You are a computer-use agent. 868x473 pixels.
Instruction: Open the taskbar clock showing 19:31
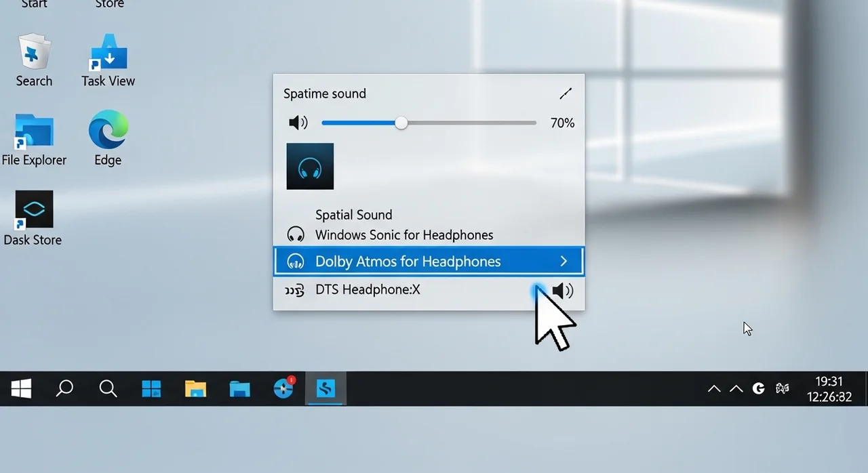click(x=829, y=389)
